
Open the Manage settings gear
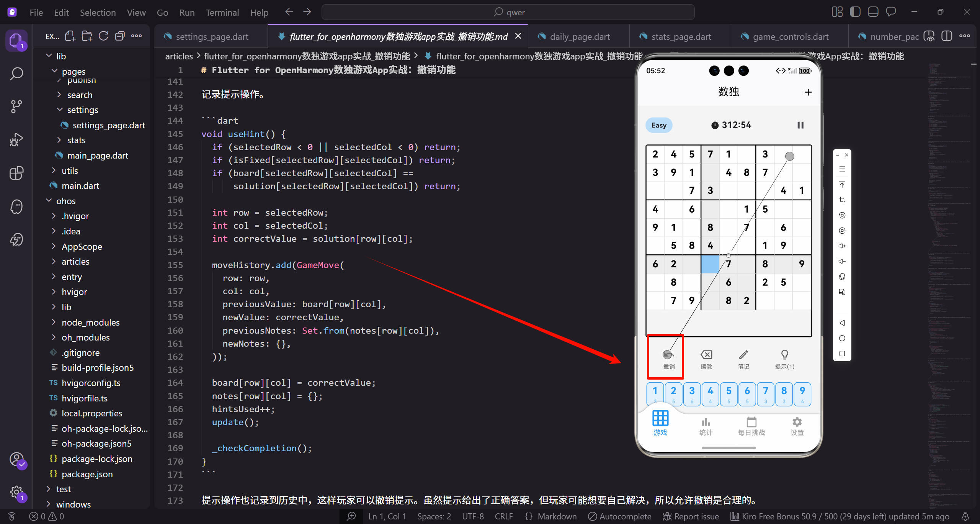[16, 492]
